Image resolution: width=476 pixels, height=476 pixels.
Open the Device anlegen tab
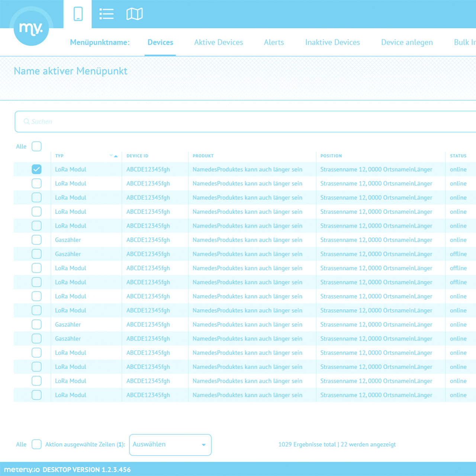407,42
